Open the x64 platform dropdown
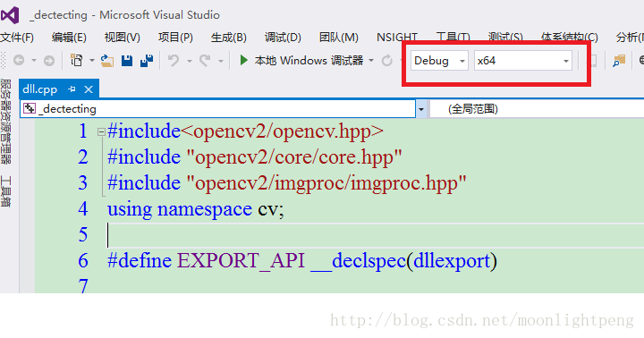The image size is (644, 338). pos(523,61)
